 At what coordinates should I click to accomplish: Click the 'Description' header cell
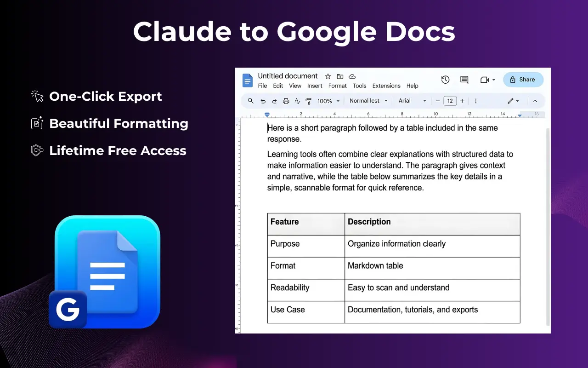(x=432, y=224)
